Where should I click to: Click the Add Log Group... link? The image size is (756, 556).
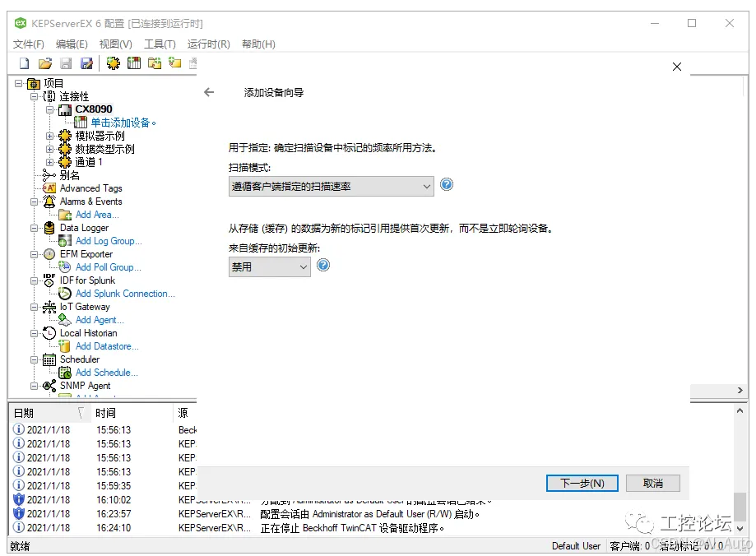tap(109, 241)
